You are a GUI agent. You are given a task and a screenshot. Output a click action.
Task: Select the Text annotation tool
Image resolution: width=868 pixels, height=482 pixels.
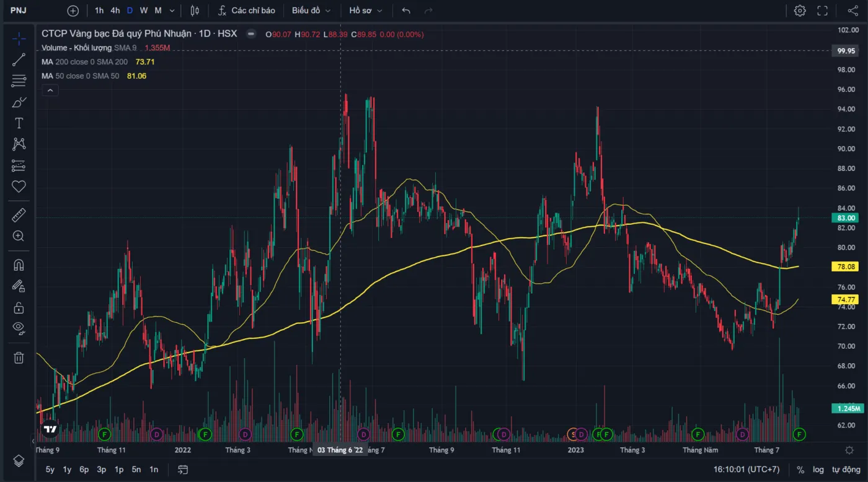19,123
